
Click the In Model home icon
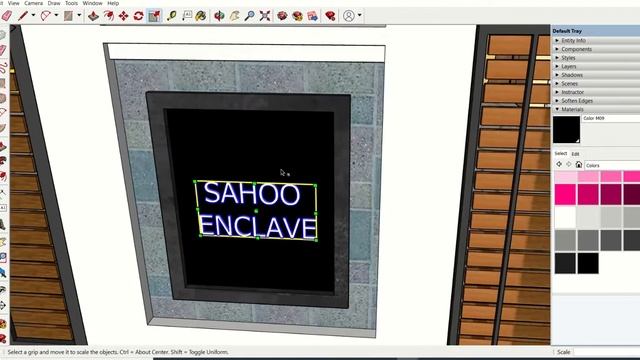click(579, 164)
